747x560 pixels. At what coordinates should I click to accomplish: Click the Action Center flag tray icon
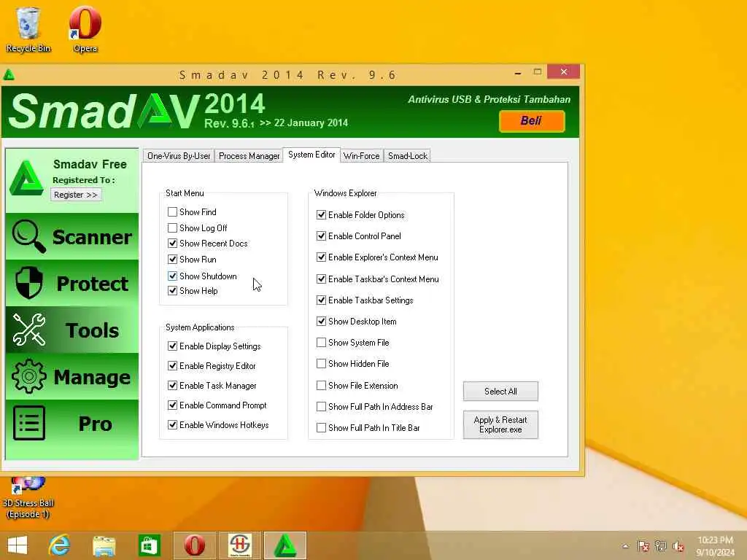point(643,546)
